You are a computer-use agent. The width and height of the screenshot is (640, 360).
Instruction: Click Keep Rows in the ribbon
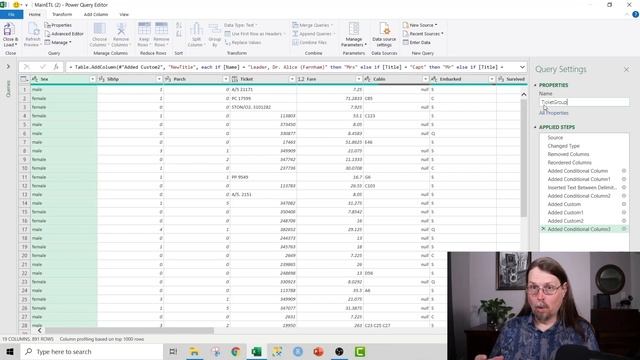(x=144, y=34)
